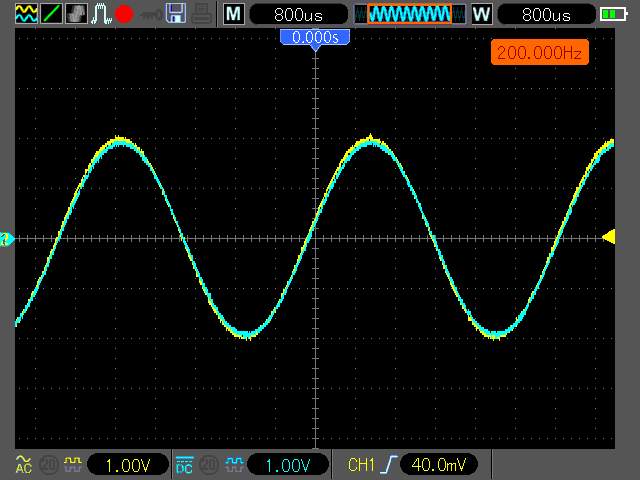
Task: Toggle the yellow AC coupling indicator
Action: tap(24, 465)
